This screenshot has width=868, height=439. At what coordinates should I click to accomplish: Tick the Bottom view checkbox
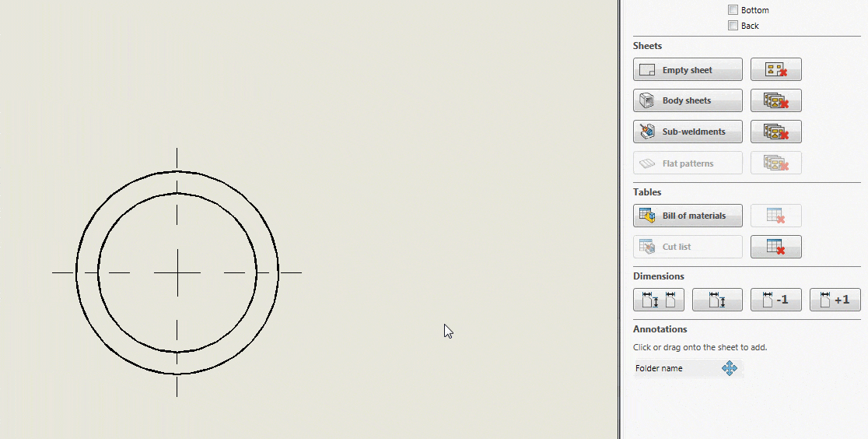click(733, 10)
